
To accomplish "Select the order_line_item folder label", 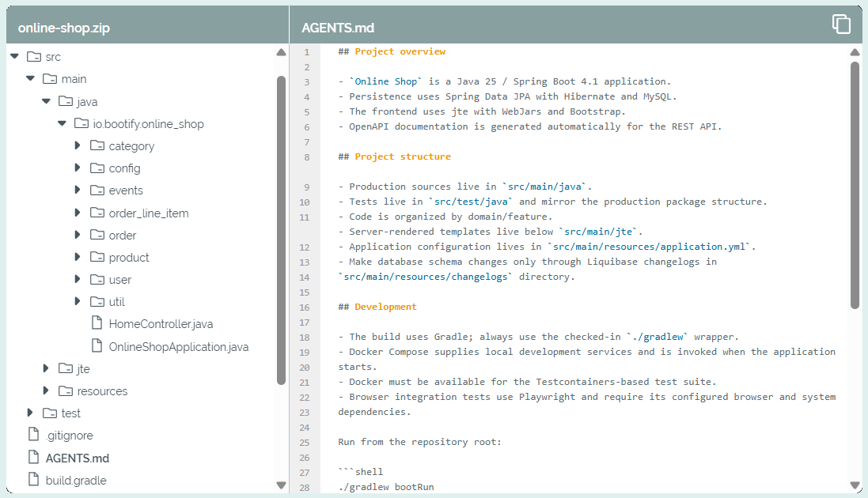I will [x=149, y=213].
